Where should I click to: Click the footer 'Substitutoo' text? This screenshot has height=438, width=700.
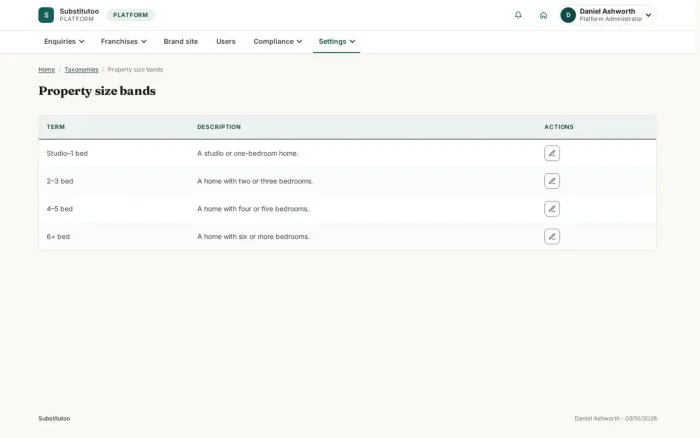54,418
